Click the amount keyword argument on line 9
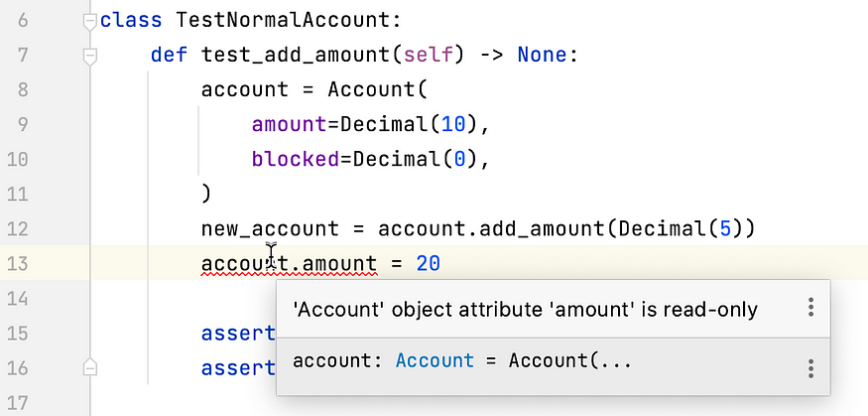Screen dimensions: 868x416 [x=290, y=125]
